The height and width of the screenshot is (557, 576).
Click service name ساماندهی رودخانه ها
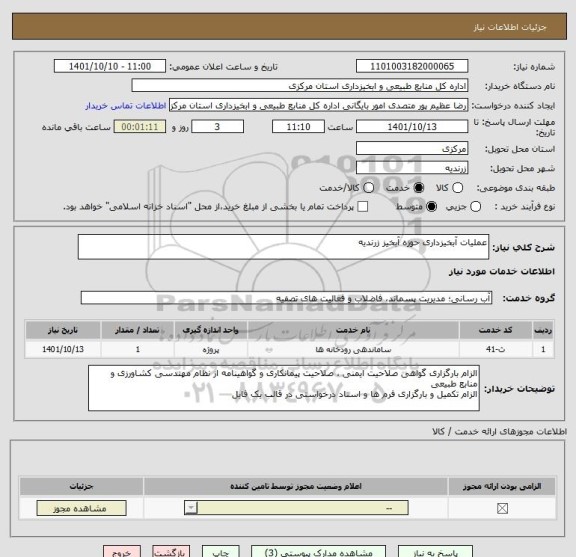click(353, 349)
